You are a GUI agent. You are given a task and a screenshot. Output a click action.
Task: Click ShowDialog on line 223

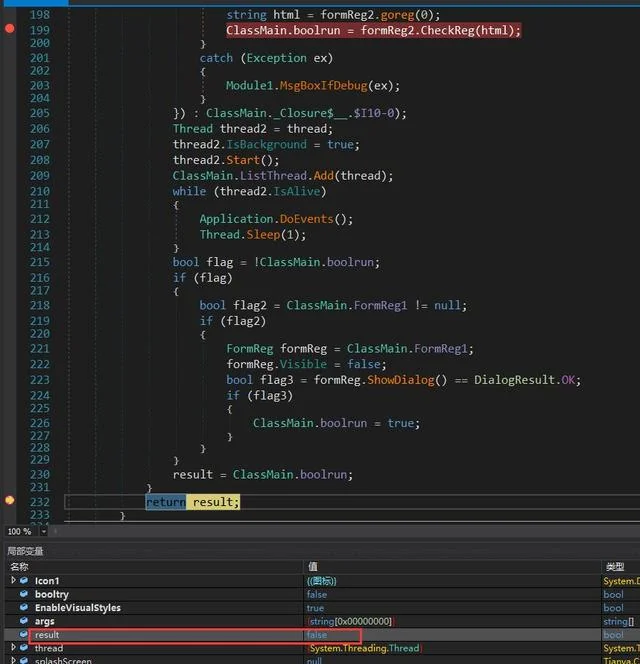point(401,379)
